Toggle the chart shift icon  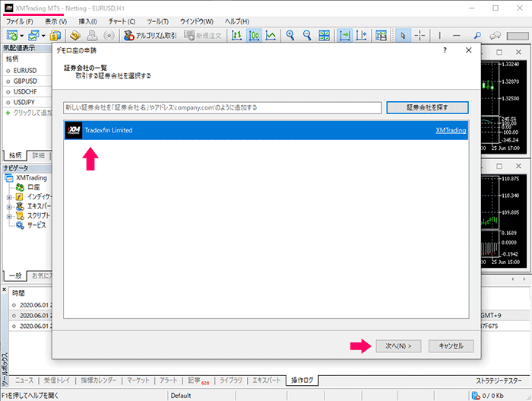point(361,35)
